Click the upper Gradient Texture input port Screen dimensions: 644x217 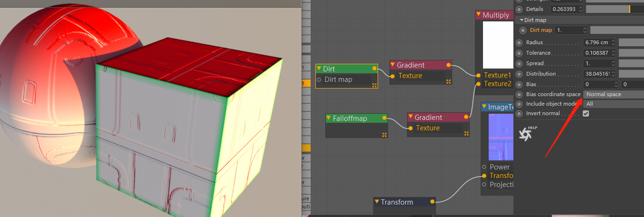[x=393, y=76]
